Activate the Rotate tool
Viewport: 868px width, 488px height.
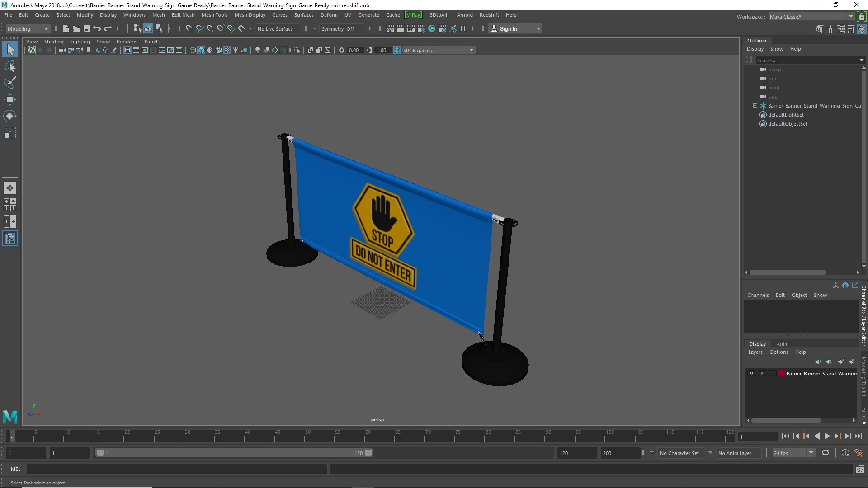(x=10, y=116)
